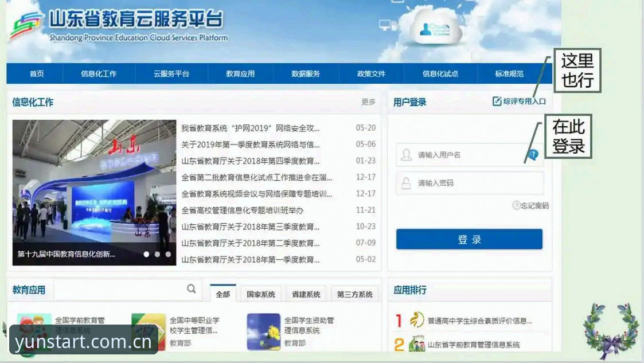Switch to the 全部 applications tab
The width and height of the screenshot is (644, 363).
[223, 294]
